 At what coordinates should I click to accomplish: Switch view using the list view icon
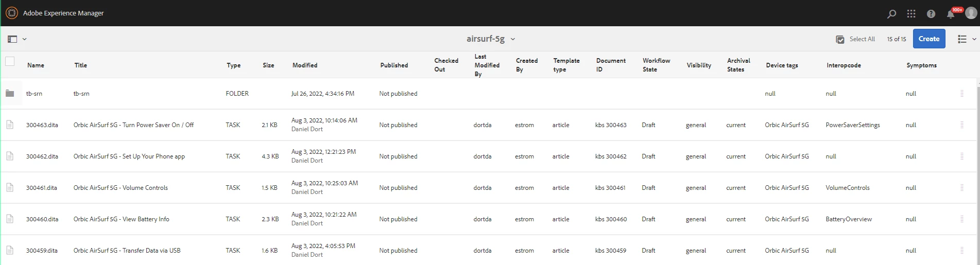(x=961, y=39)
